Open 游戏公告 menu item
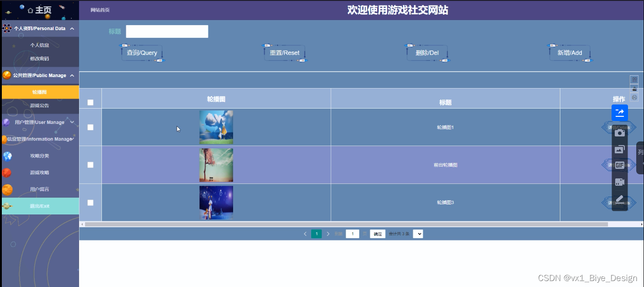Viewport: 644px width, 287px height. (x=40, y=105)
